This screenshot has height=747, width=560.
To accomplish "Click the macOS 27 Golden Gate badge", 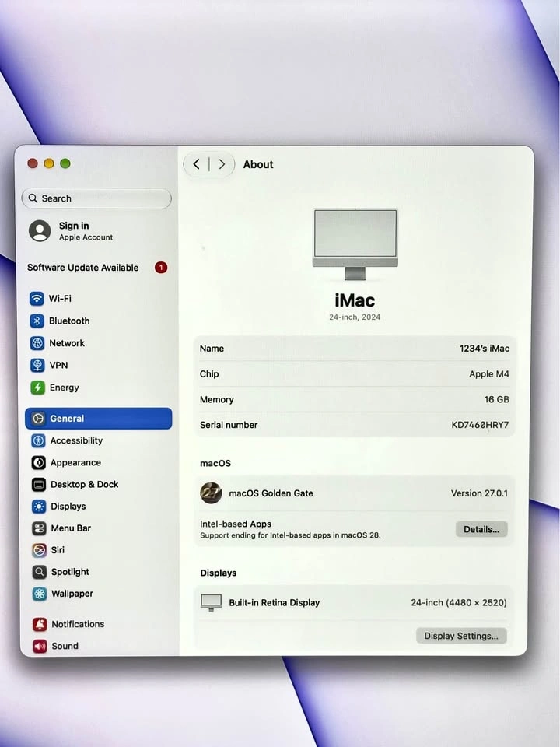I will click(211, 493).
